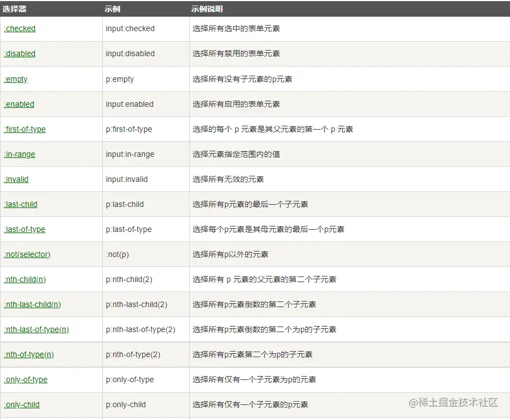This screenshot has width=510, height=420.
Task: Click the 选择器 column header
Action: click(x=14, y=9)
